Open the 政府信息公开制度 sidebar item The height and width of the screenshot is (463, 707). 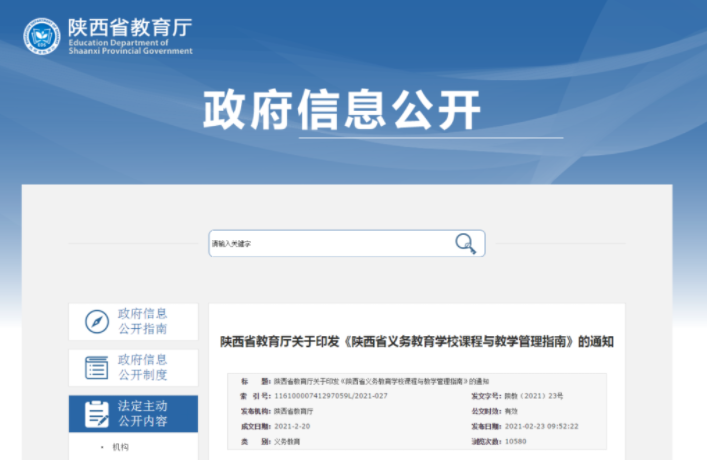[x=142, y=367]
